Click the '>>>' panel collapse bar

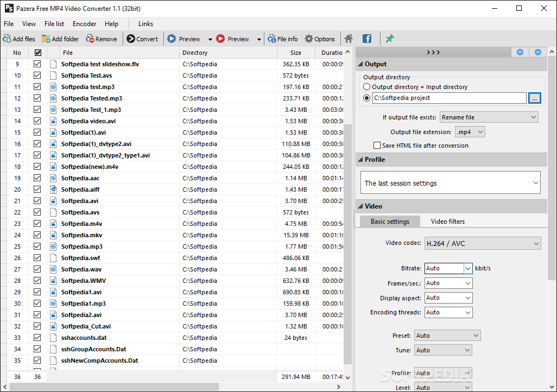coord(433,52)
